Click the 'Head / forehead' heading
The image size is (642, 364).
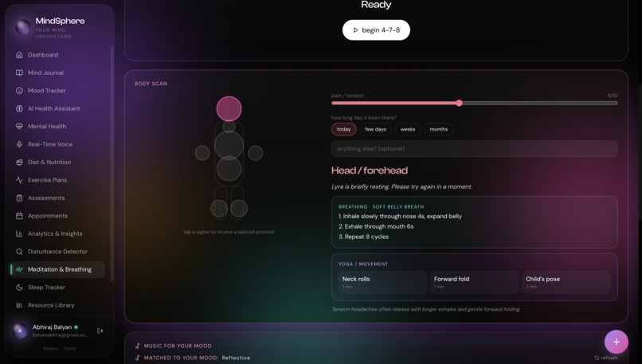click(370, 170)
